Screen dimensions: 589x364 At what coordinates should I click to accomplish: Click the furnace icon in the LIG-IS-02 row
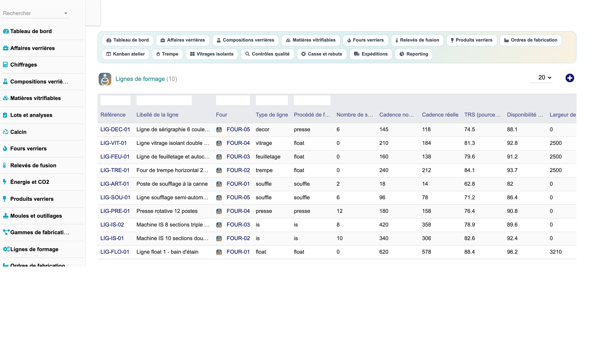(x=219, y=225)
